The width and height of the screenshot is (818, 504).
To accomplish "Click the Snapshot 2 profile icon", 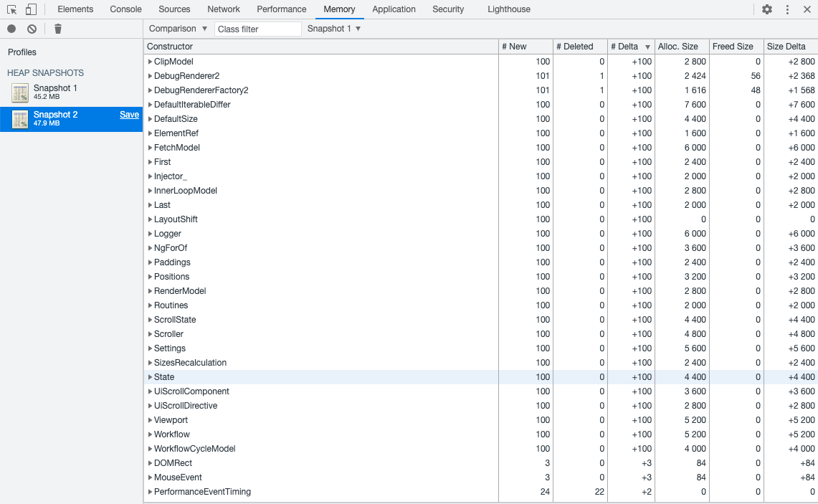I will (20, 119).
